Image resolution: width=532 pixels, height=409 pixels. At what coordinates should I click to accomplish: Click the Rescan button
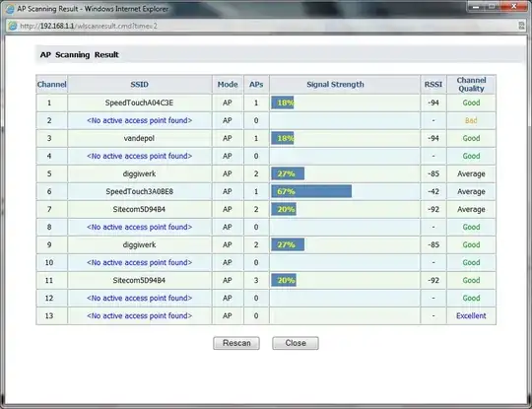tap(236, 343)
